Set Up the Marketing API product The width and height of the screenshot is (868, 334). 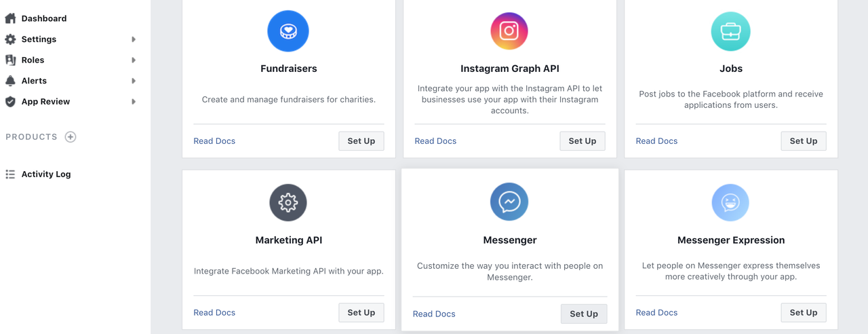[361, 312]
